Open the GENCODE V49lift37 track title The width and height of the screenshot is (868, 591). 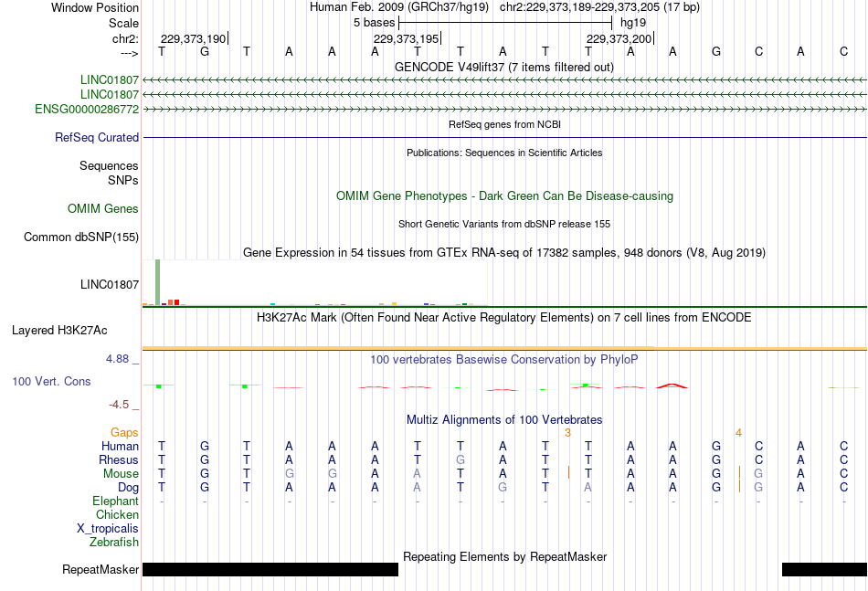coord(503,68)
